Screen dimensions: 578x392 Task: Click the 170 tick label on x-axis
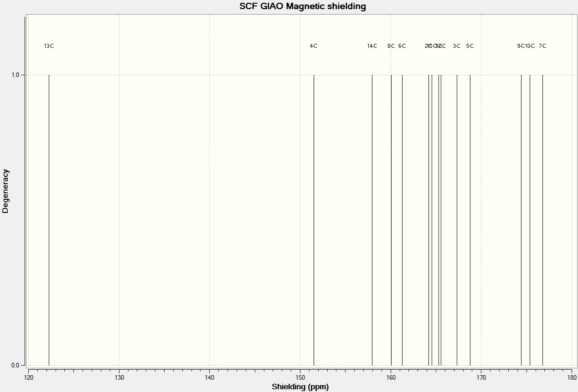(481, 378)
